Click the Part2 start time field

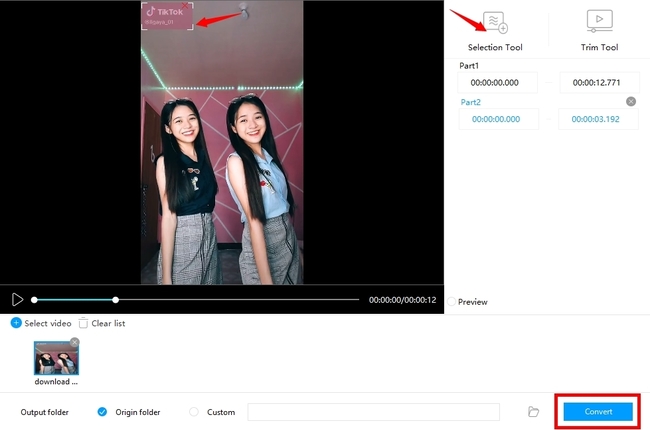tap(498, 119)
